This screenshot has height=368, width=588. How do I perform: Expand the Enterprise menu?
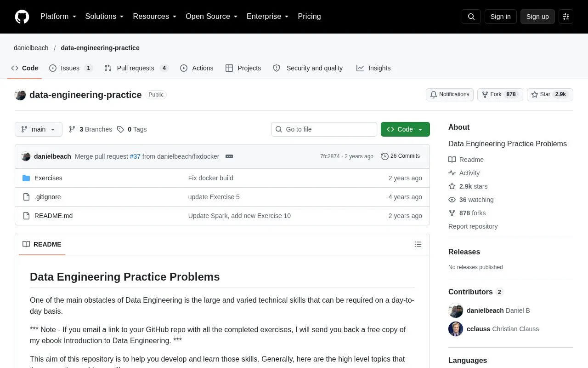(x=268, y=17)
